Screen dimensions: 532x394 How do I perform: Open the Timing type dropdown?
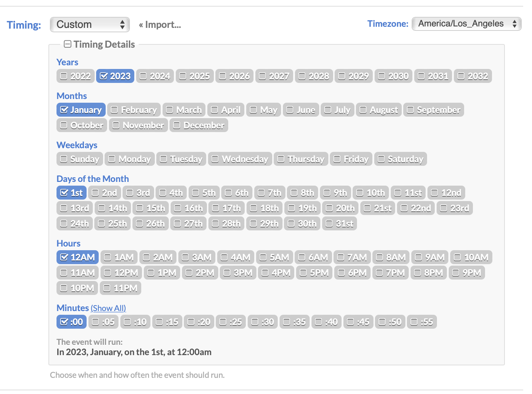tap(90, 25)
